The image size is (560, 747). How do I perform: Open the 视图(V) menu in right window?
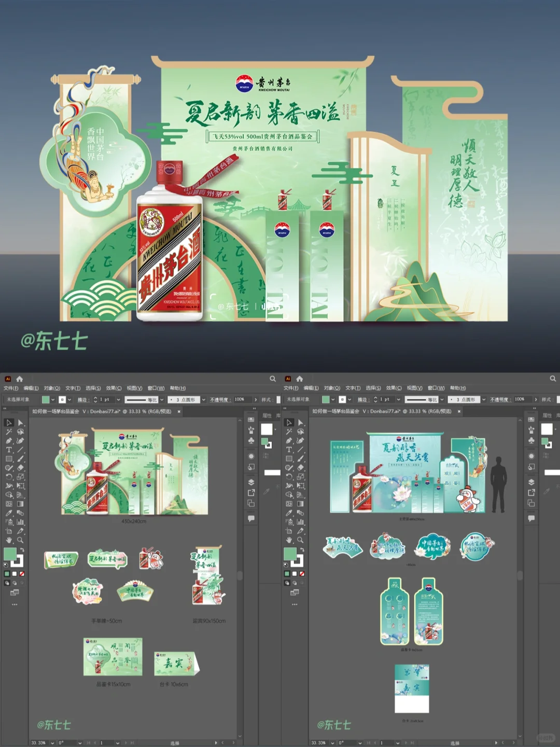pyautogui.click(x=415, y=388)
